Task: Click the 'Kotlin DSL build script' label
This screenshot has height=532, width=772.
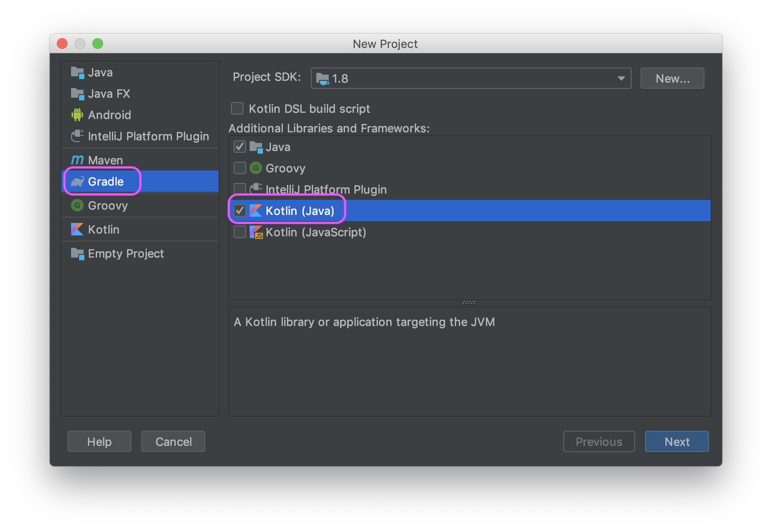Action: 310,109
